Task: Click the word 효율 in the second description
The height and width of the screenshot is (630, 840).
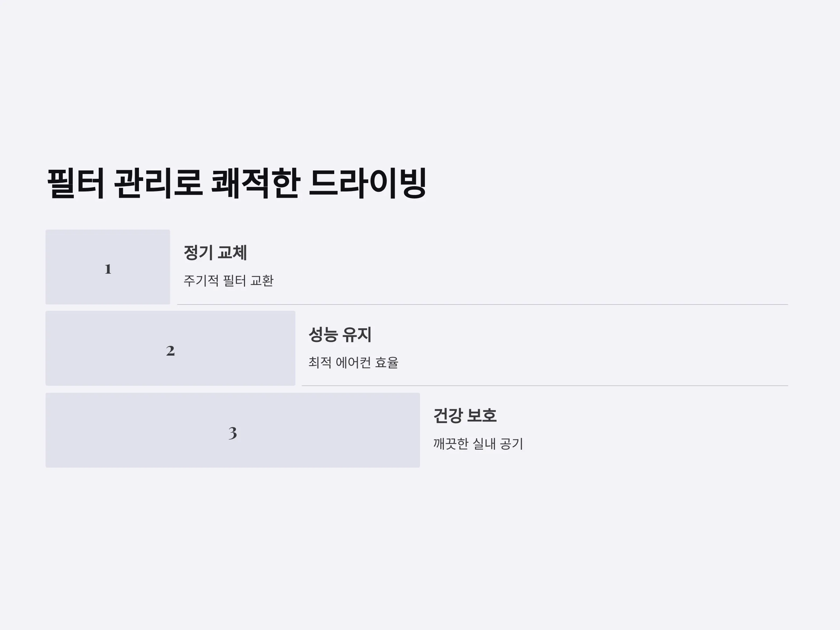Action: pos(387,362)
